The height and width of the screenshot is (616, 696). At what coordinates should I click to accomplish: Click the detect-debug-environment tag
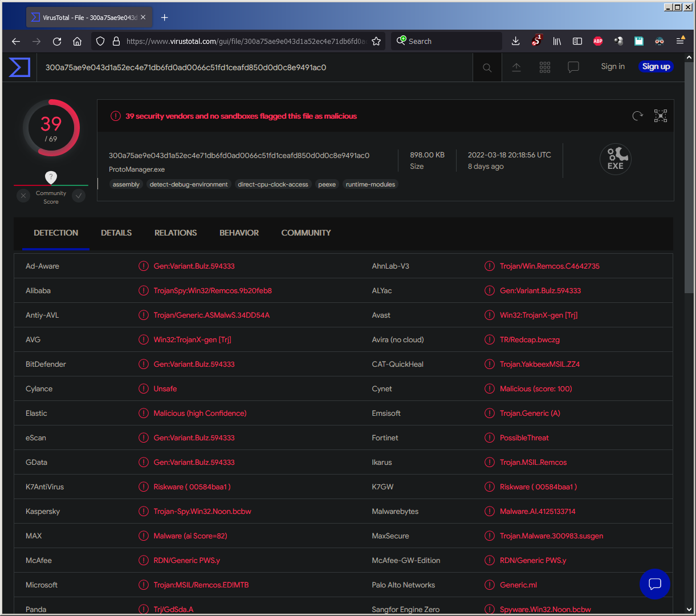coord(189,184)
